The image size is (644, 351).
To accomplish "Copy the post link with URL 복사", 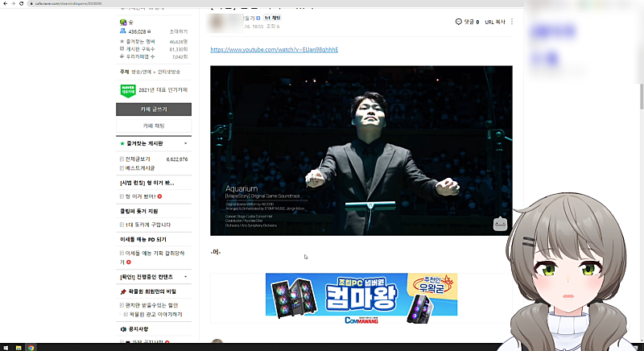I will [x=495, y=23].
